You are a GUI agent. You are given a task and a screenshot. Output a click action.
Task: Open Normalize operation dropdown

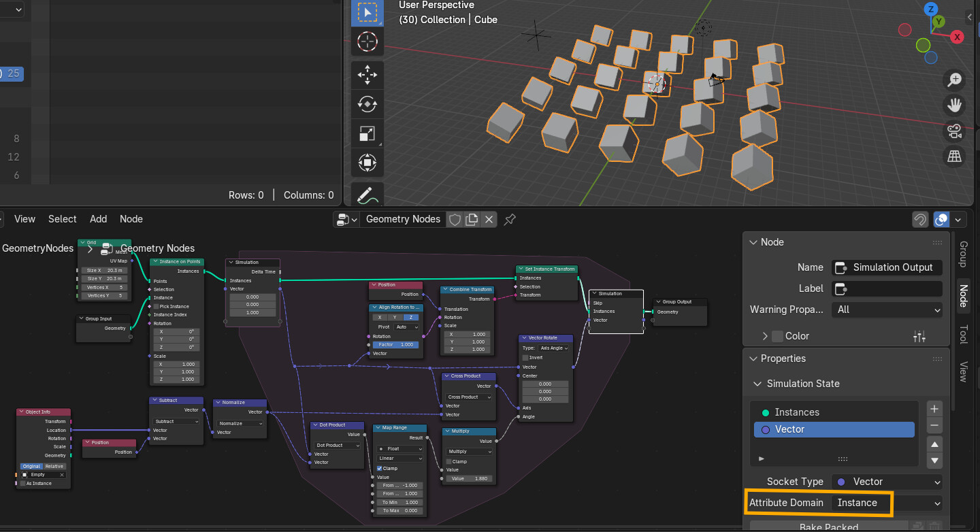coord(240,424)
